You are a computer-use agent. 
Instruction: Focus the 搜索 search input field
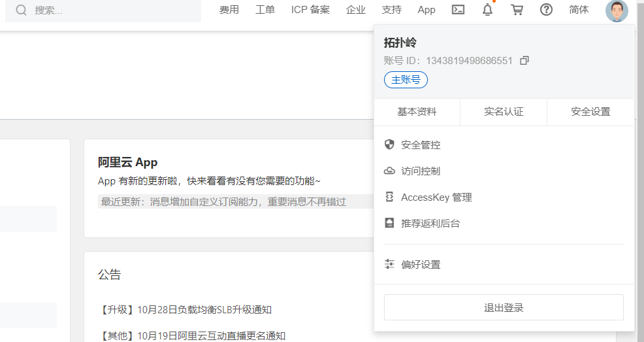coord(103,10)
